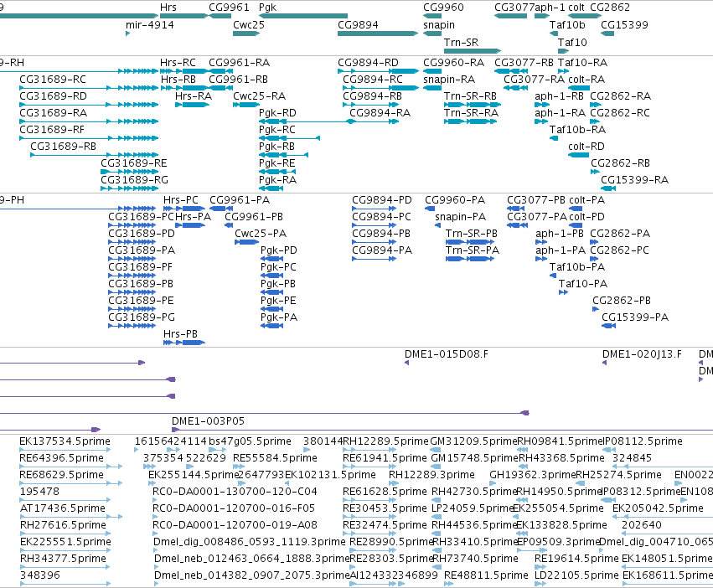713x588 pixels.
Task: Select the Dmel_neb_014382_0907_2075.3prime EST label
Action: coord(252,575)
